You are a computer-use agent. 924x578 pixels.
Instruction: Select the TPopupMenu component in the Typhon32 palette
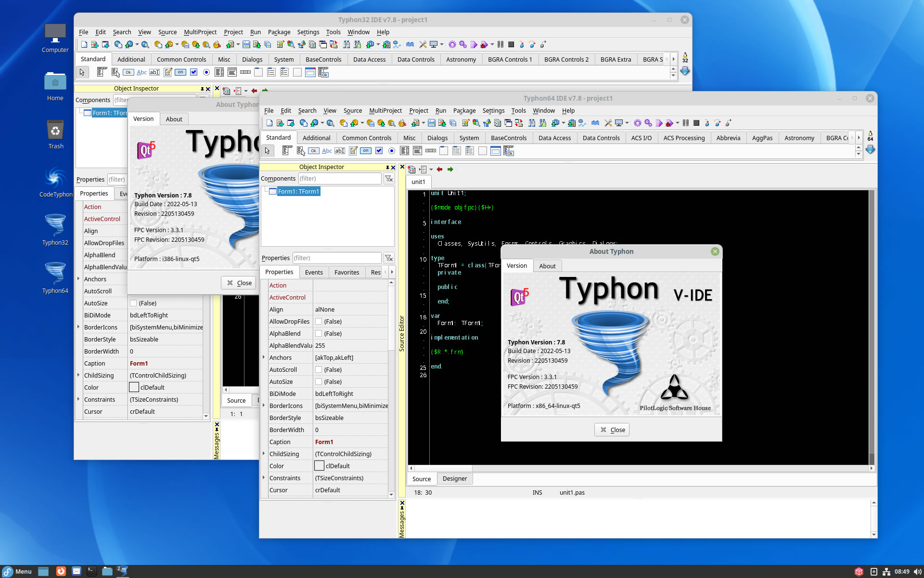[x=115, y=72]
